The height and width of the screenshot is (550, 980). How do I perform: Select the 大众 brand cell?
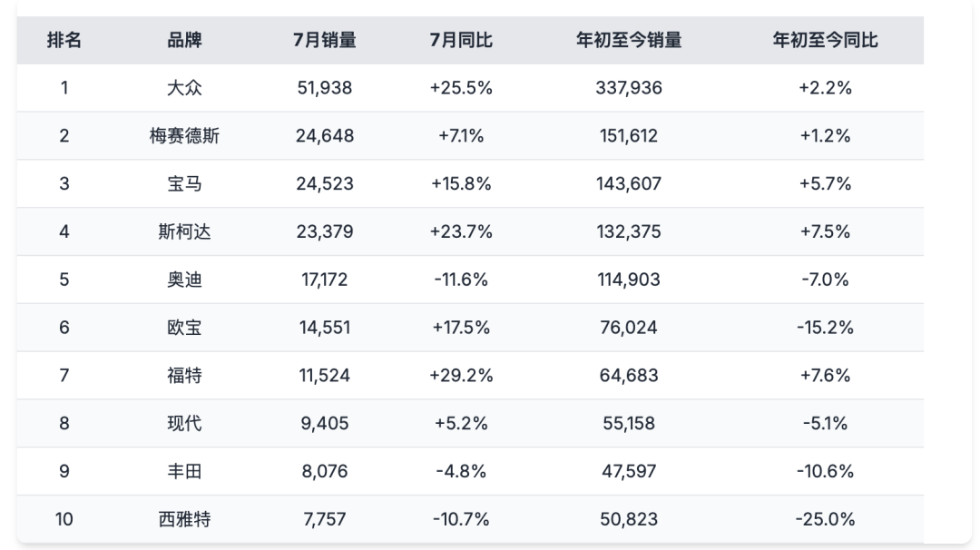pyautogui.click(x=184, y=88)
